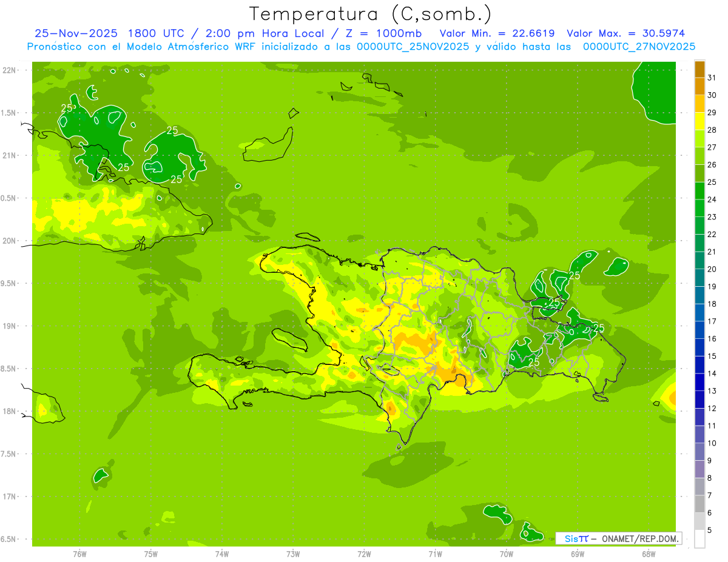Click the 'SisPI - ONAMET/REP.DOM.' credit label
This screenshot has width=728, height=562.
(619, 538)
